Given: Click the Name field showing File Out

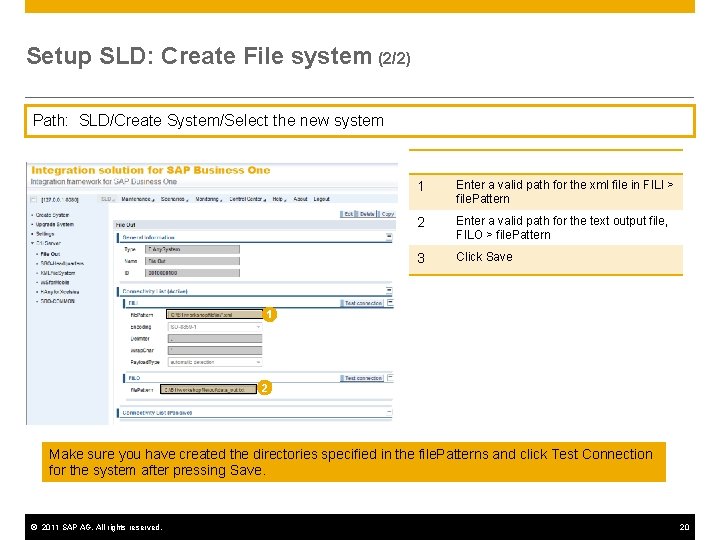Looking at the screenshot, I should click(x=192, y=261).
